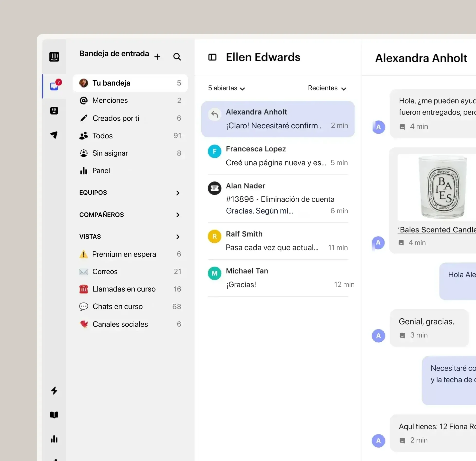This screenshot has width=476, height=461.
Task: Click Francesca Lopez avatar F
Action: coord(214,151)
